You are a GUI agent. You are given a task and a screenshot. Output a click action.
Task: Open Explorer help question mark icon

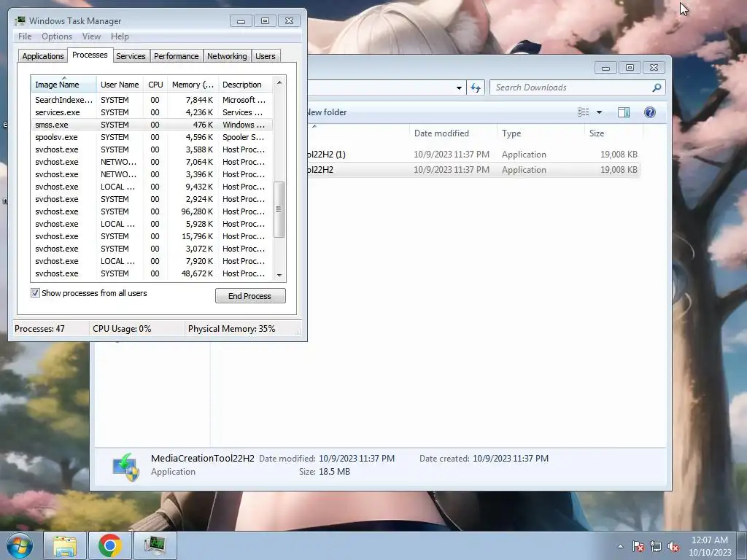(x=650, y=112)
